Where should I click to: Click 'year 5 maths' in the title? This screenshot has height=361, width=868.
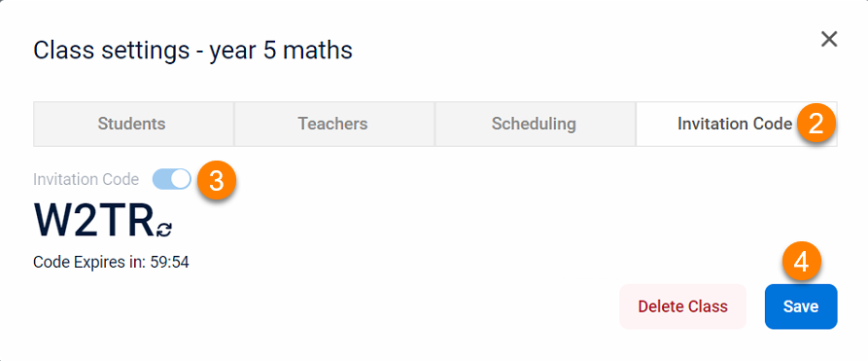click(x=281, y=51)
